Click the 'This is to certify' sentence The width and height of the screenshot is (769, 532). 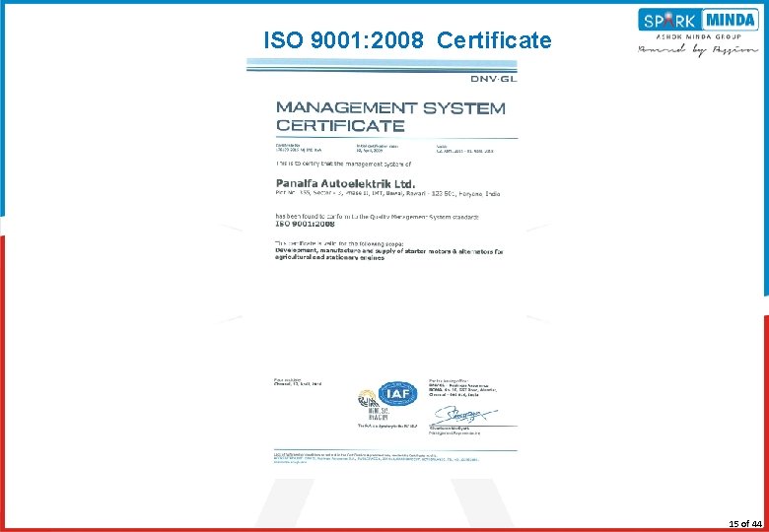[343, 165]
